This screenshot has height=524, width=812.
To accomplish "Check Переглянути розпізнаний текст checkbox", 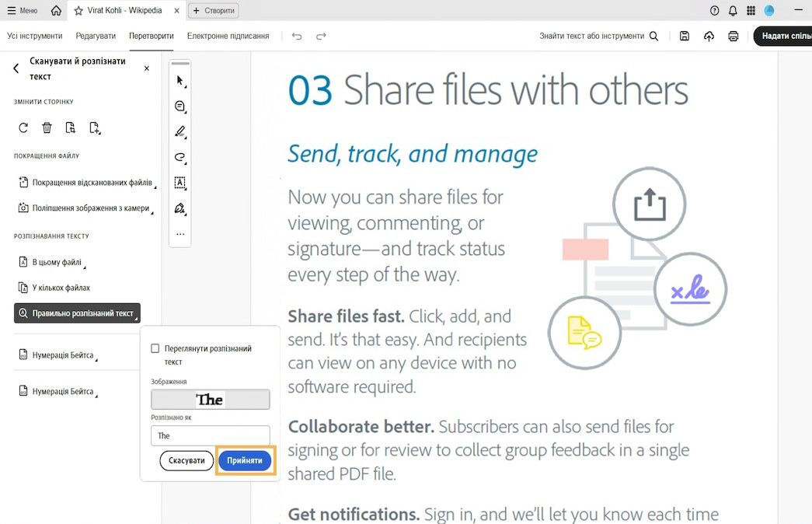I will [x=155, y=348].
